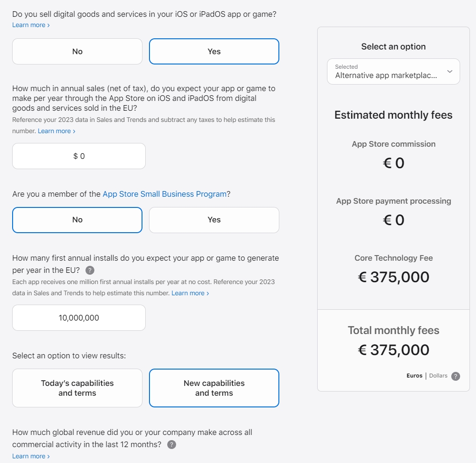This screenshot has width=476, height=463.
Task: Select New capabilities and terms option
Action: pos(214,388)
